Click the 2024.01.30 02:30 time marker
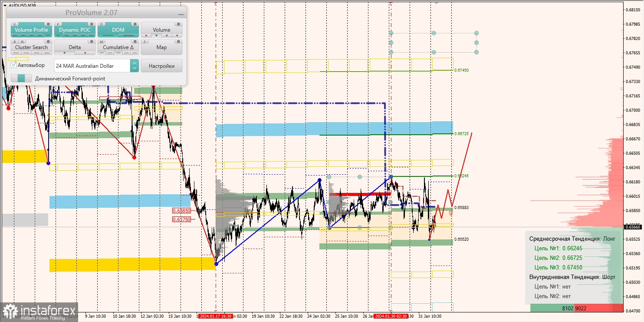644x322 pixels. [x=391, y=316]
